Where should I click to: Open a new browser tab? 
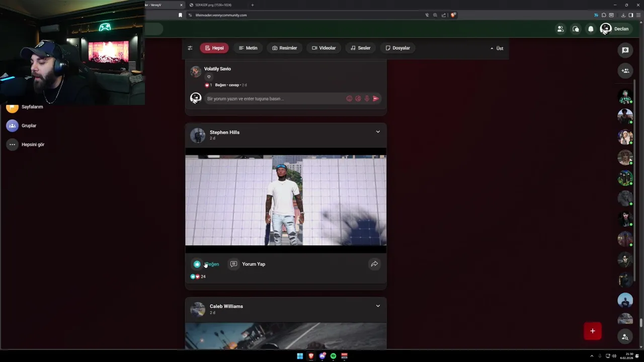tap(253, 5)
